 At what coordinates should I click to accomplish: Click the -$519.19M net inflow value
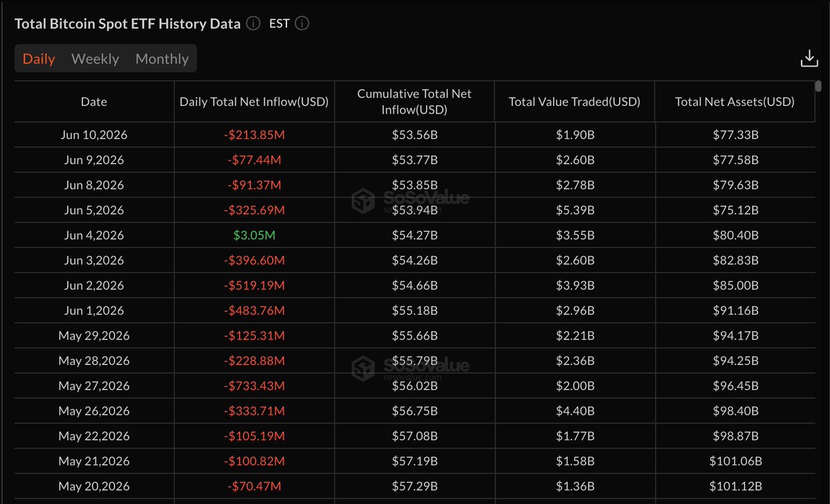(254, 285)
